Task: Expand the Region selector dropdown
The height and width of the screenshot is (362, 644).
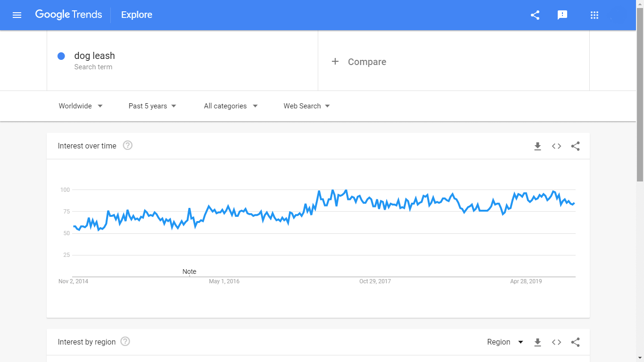Action: 505,342
